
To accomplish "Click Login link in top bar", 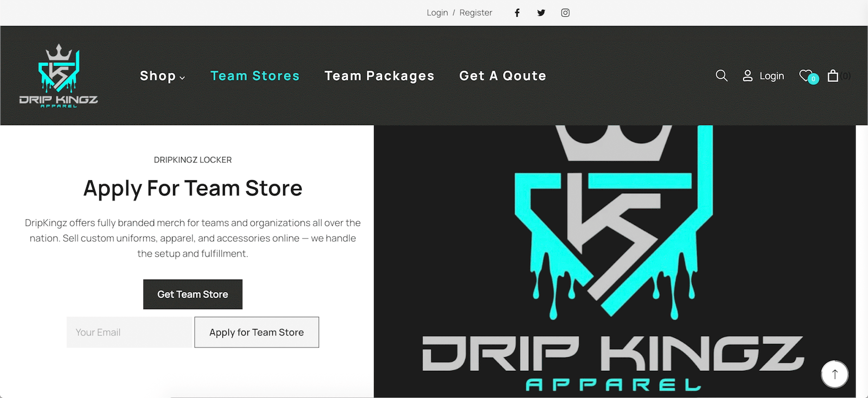I will pyautogui.click(x=437, y=12).
